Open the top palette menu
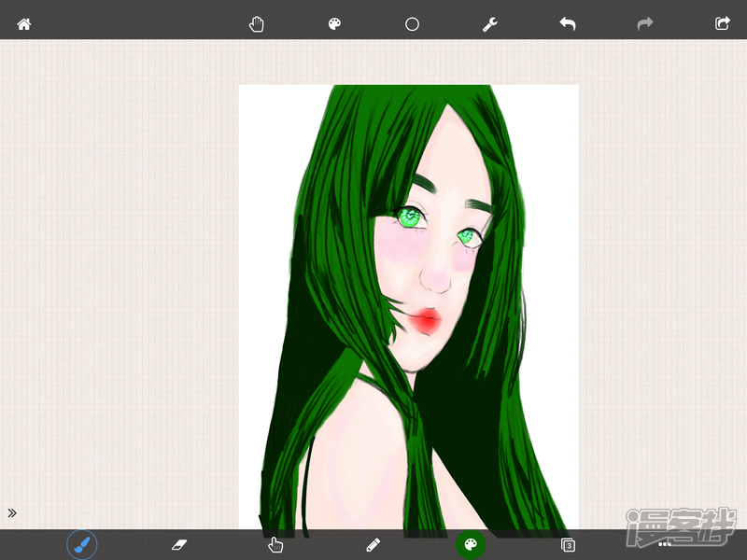The width and height of the screenshot is (747, 560). point(334,24)
